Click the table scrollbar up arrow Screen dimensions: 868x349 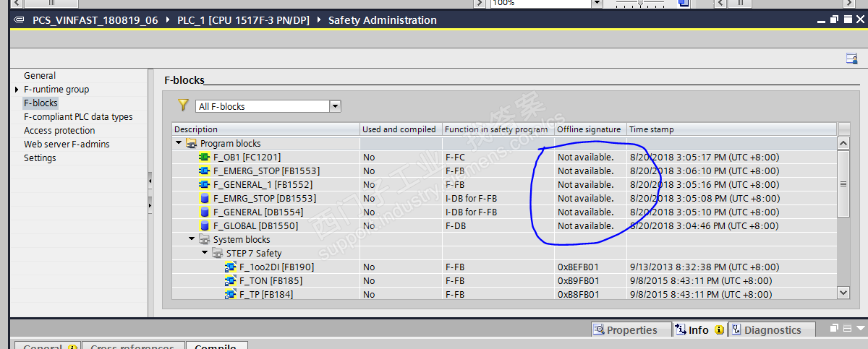843,143
